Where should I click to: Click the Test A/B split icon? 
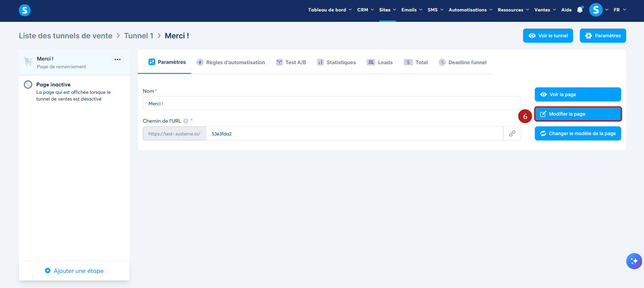[x=280, y=62]
